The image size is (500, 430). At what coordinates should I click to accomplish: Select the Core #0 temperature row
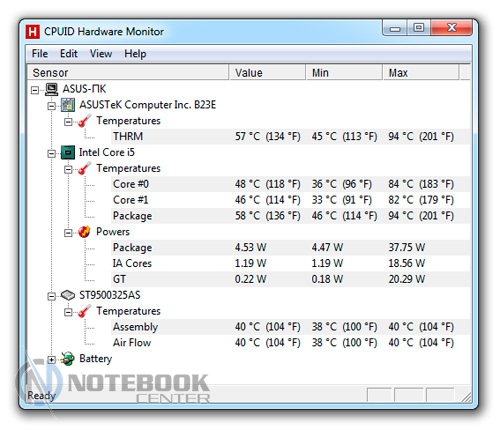(x=291, y=184)
